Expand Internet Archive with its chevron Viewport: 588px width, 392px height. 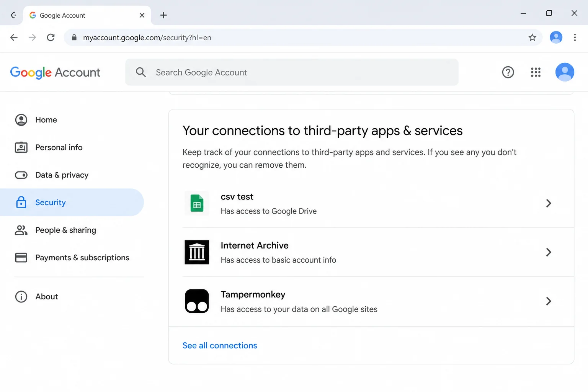(x=549, y=252)
